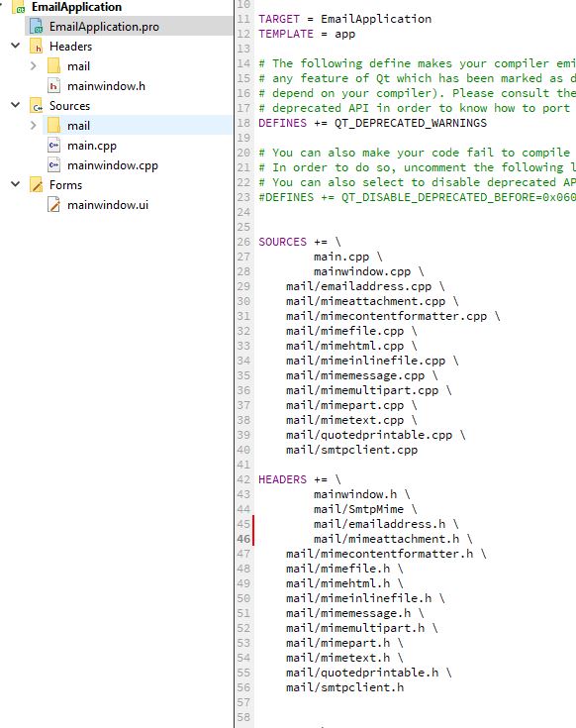The width and height of the screenshot is (576, 728).
Task: Click mail/mimeinlinefile.h on line 50
Action: (x=358, y=598)
